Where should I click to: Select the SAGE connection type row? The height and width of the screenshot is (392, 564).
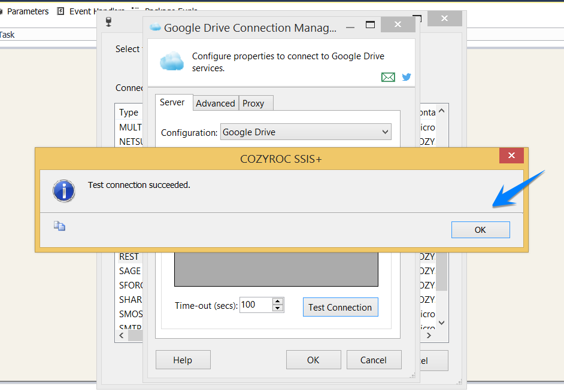click(130, 271)
